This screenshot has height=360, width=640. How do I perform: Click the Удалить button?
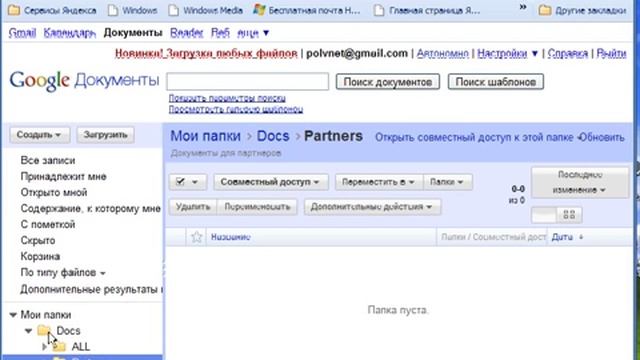(193, 207)
